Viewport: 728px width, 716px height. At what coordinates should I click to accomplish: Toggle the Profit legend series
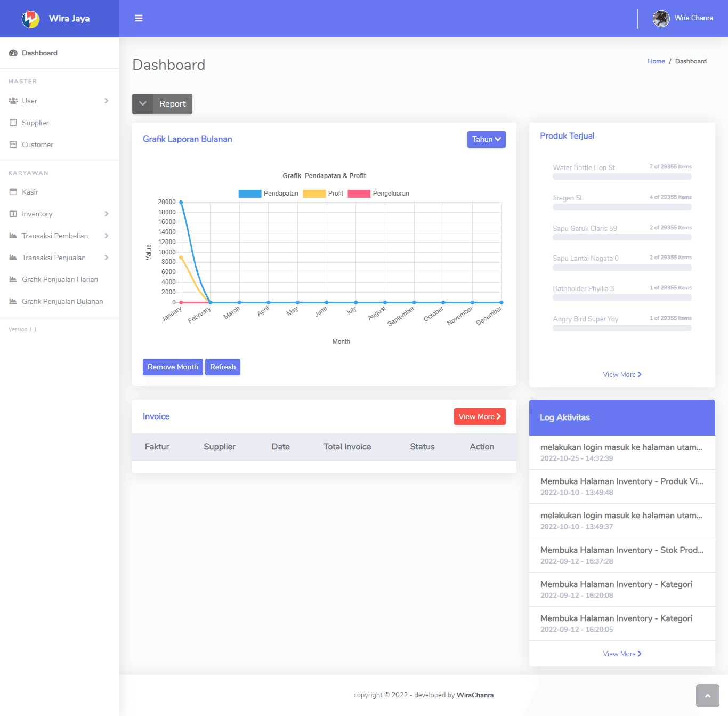tap(323, 194)
